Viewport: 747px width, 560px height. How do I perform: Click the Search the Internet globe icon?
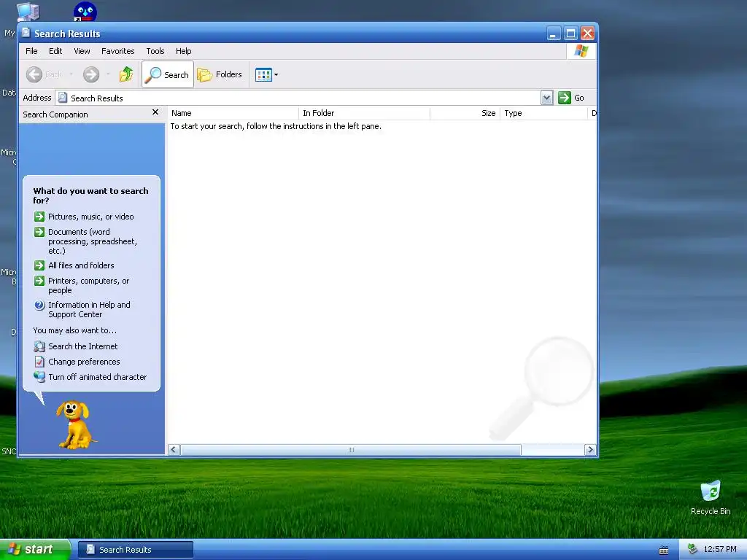(x=39, y=346)
